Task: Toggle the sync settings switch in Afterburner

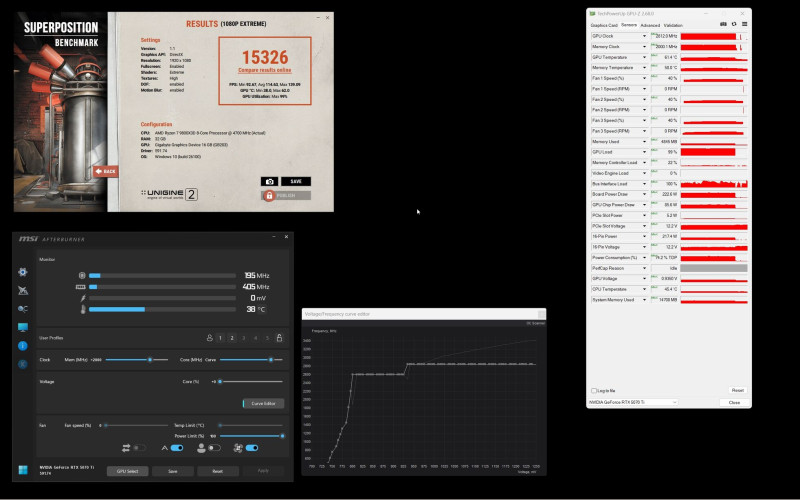Action: coord(139,448)
